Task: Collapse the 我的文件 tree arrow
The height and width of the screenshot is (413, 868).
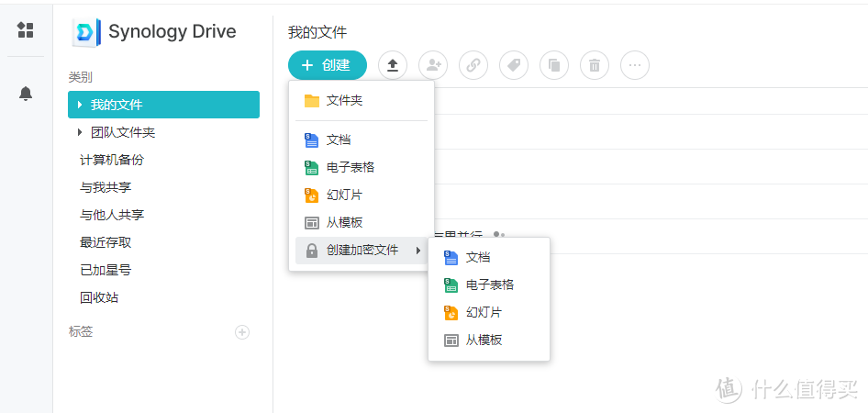Action: (81, 105)
